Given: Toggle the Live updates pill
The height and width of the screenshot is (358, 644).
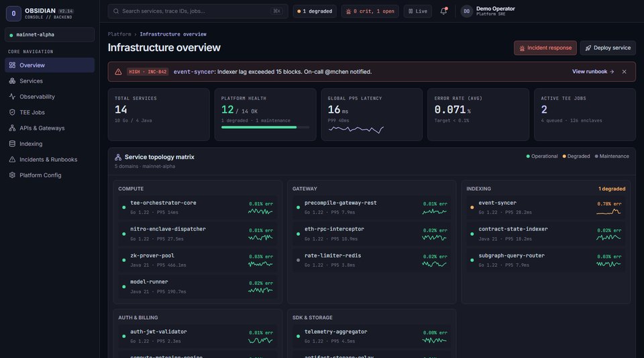Looking at the screenshot, I should [418, 11].
